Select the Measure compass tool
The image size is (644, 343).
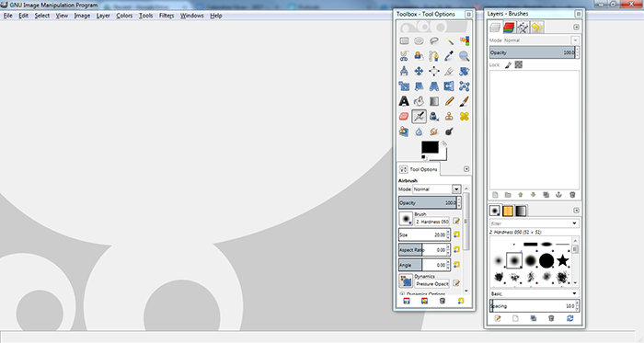404,72
